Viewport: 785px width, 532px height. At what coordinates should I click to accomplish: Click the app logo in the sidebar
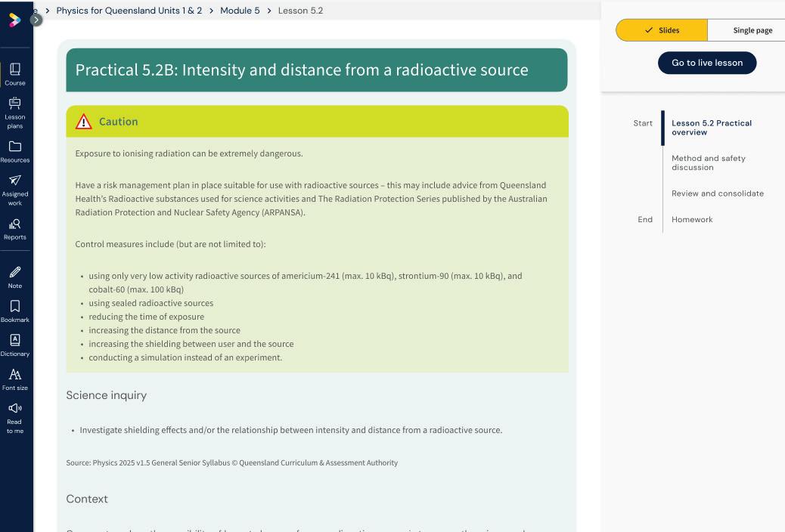click(14, 20)
